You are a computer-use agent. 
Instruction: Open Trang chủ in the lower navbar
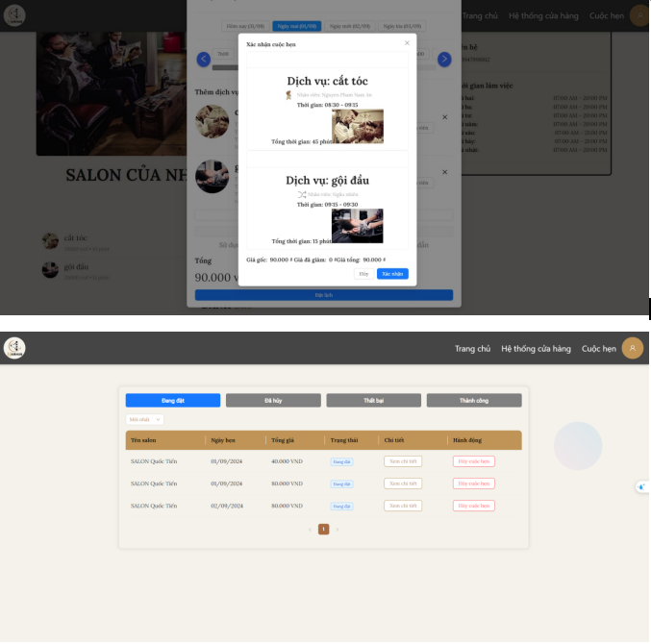472,349
